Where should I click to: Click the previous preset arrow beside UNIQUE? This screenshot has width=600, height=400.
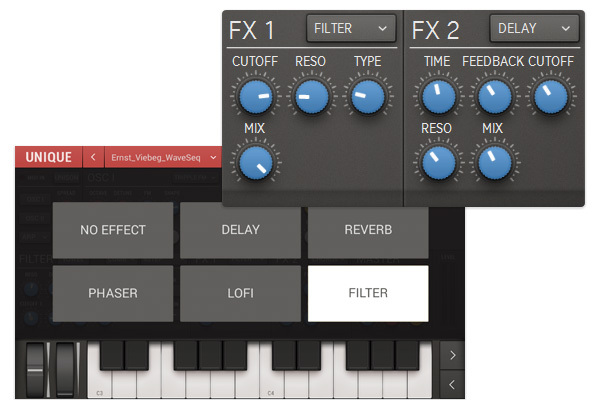(93, 157)
